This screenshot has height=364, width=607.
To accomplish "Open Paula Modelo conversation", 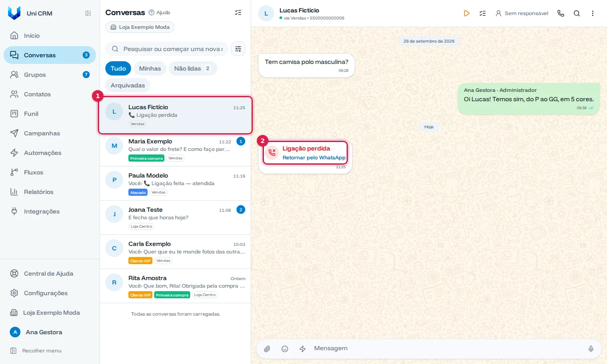I will click(x=175, y=183).
